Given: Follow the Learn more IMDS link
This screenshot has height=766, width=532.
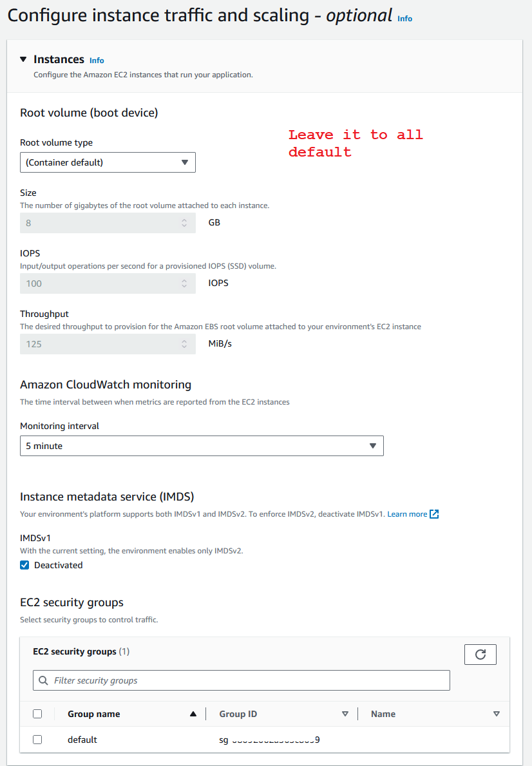Looking at the screenshot, I should coord(407,514).
